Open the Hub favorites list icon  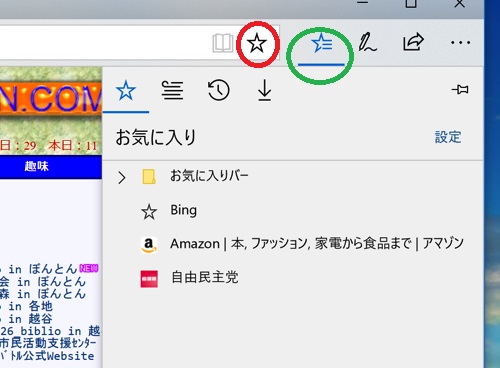[322, 43]
